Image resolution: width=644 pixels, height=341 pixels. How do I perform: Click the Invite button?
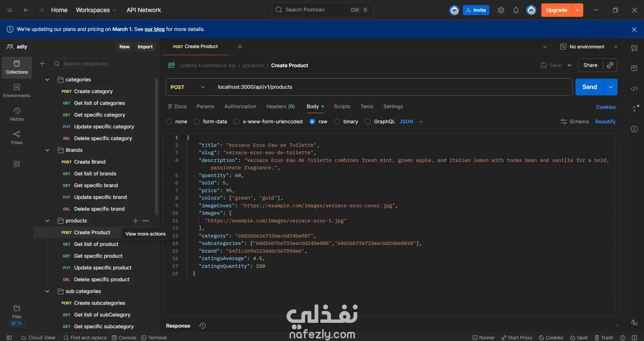[476, 10]
